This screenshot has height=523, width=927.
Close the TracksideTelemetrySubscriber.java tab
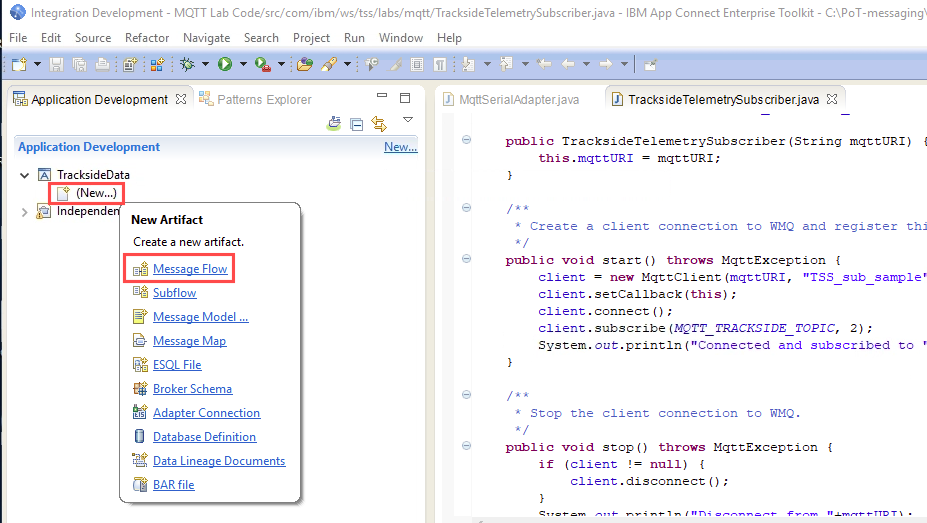(832, 99)
